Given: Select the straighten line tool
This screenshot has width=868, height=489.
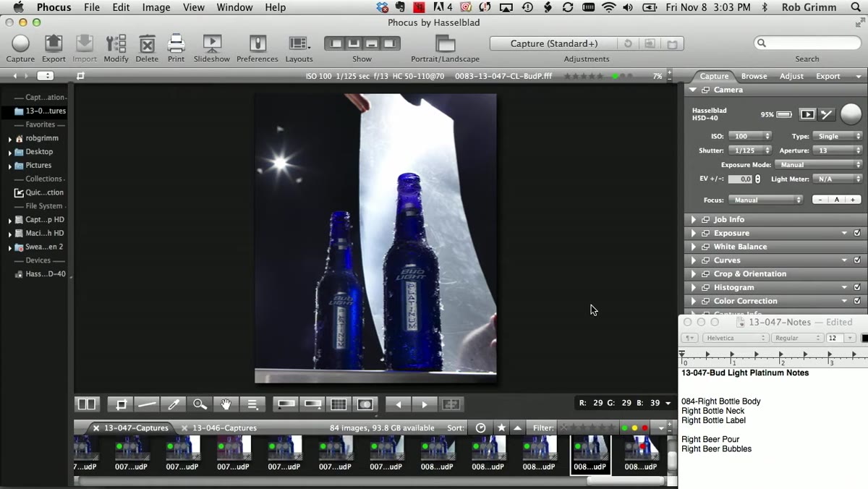Looking at the screenshot, I should point(148,404).
